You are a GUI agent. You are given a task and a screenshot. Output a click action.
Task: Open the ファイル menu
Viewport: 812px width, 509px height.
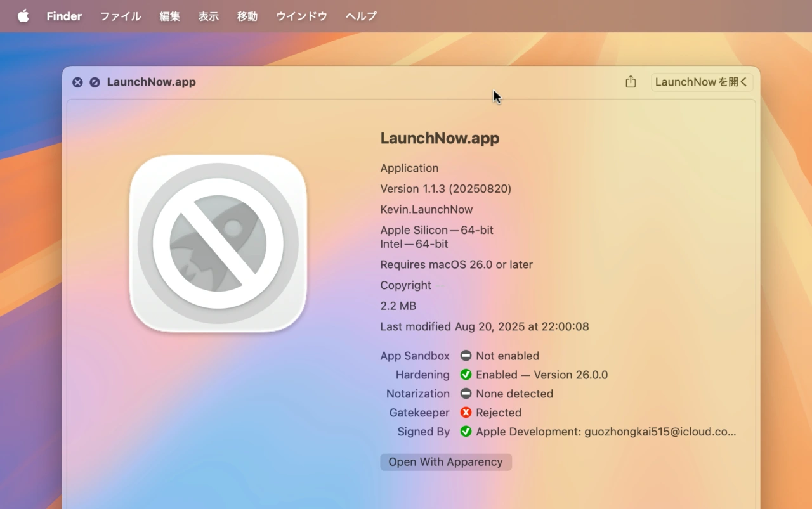[x=120, y=16]
